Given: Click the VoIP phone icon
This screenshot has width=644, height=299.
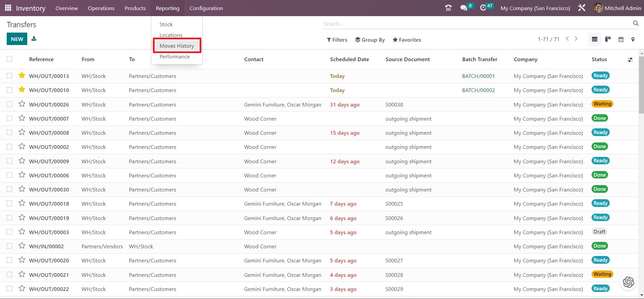Looking at the screenshot, I should point(448,8).
